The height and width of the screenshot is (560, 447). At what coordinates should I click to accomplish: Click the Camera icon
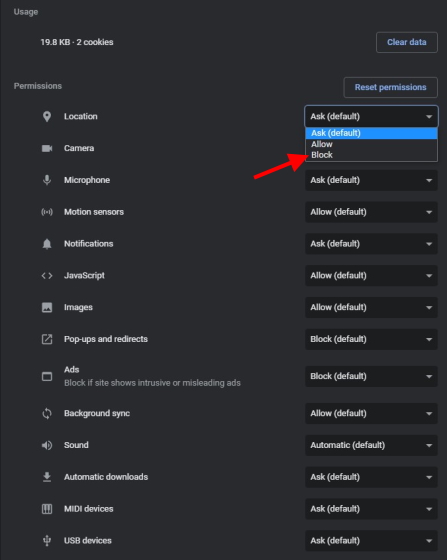(x=47, y=148)
